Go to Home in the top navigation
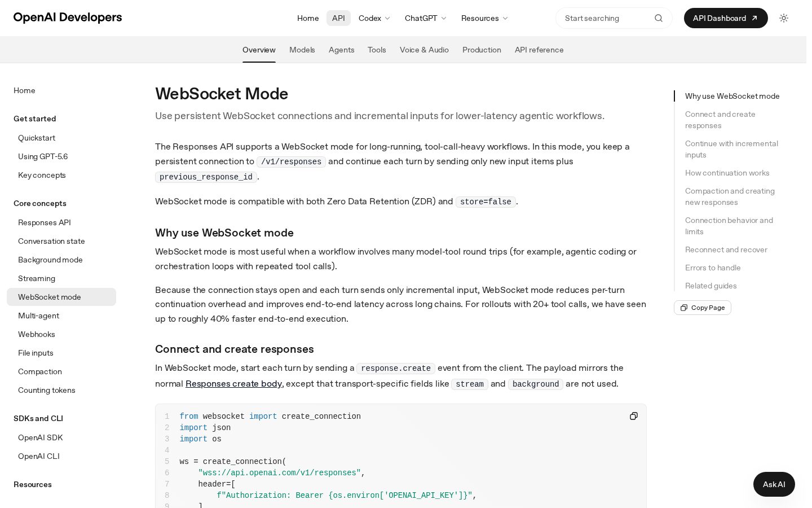This screenshot has height=508, width=812. (308, 18)
